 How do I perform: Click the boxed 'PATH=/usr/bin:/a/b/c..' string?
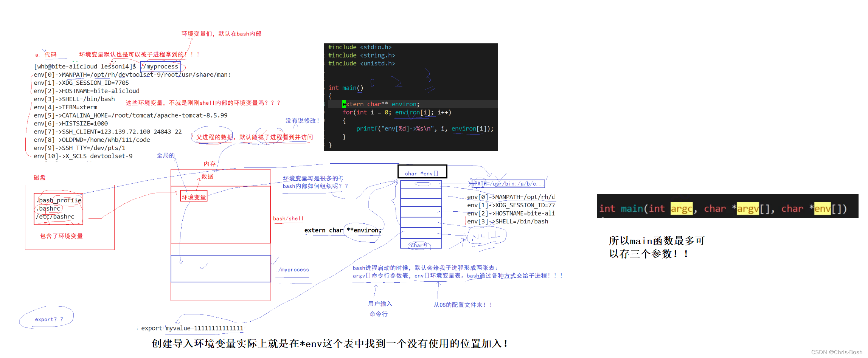[x=508, y=184]
